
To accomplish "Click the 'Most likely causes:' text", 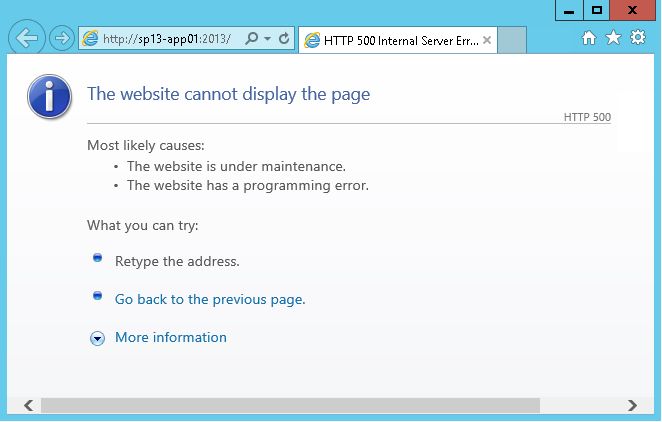I will 146,145.
